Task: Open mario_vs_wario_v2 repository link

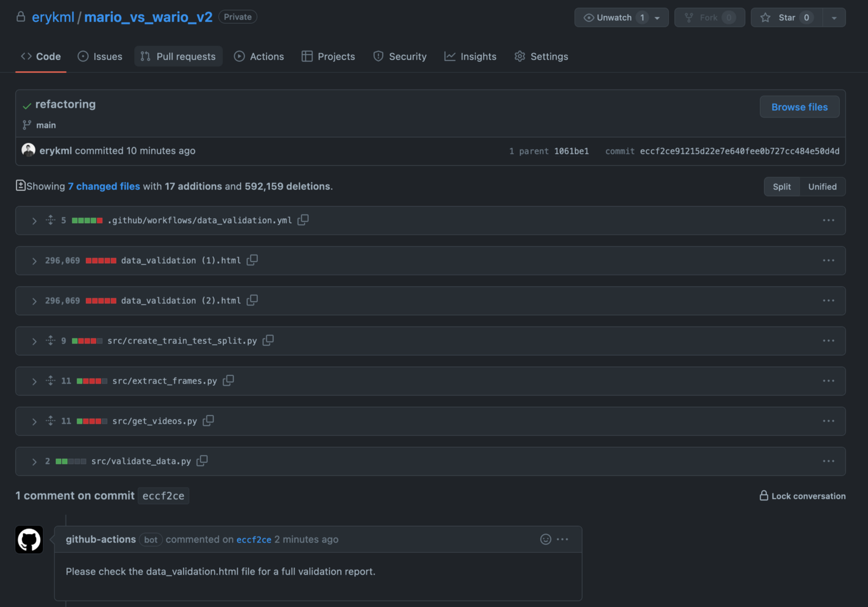Action: [x=148, y=17]
